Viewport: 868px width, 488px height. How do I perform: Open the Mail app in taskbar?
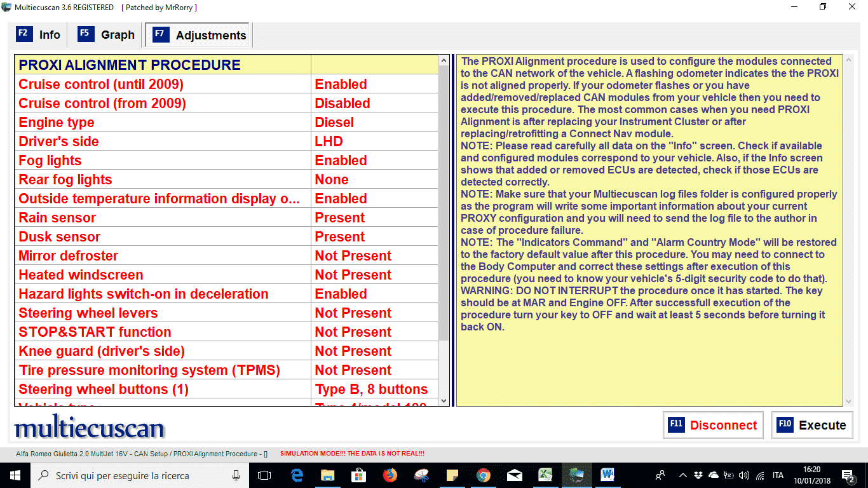click(x=514, y=475)
